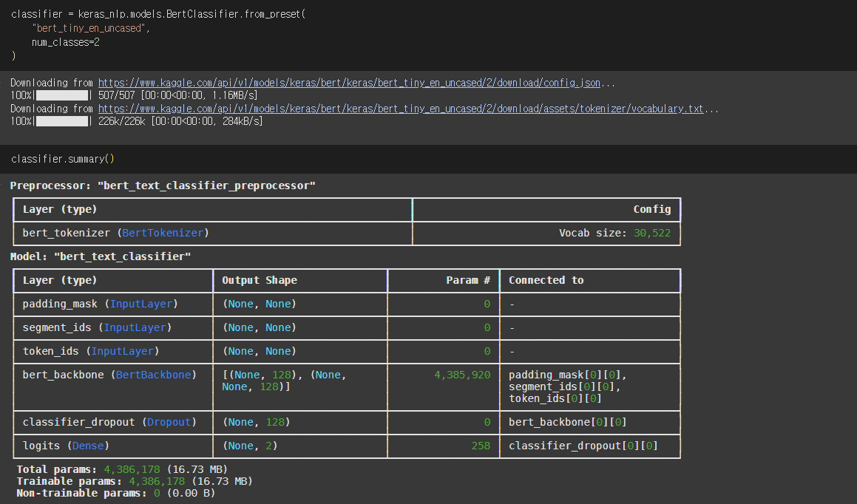Click the "bert_tiny_en_uncased" string in code

(x=89, y=28)
